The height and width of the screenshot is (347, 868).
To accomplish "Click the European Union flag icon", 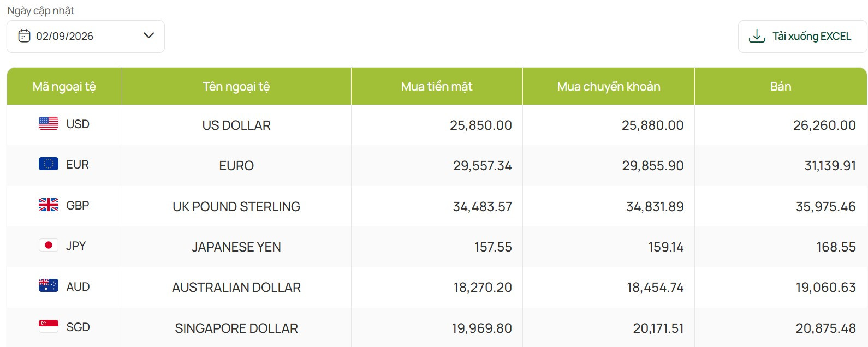I will pos(49,164).
